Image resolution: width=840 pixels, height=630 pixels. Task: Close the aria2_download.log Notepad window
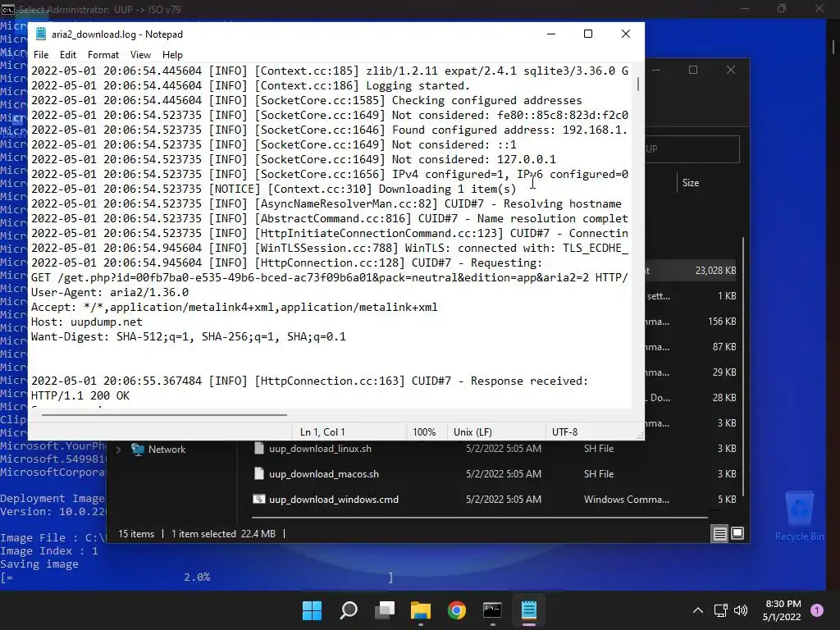[x=625, y=34]
